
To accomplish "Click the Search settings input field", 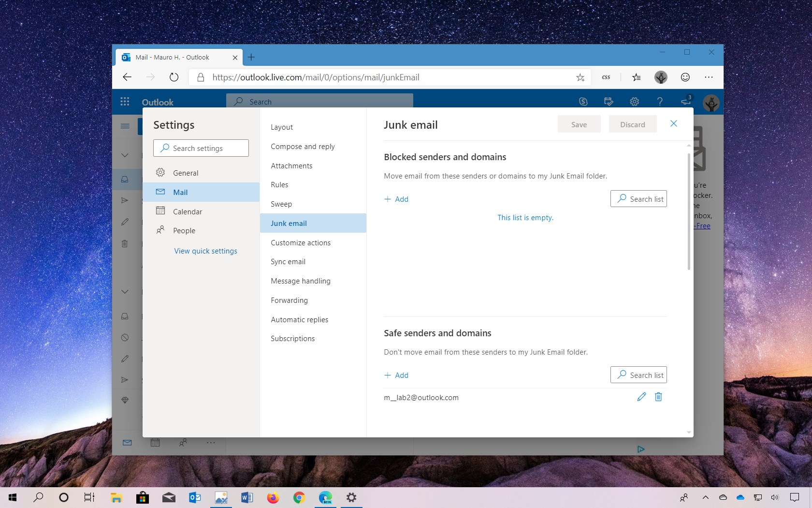I will 201,148.
